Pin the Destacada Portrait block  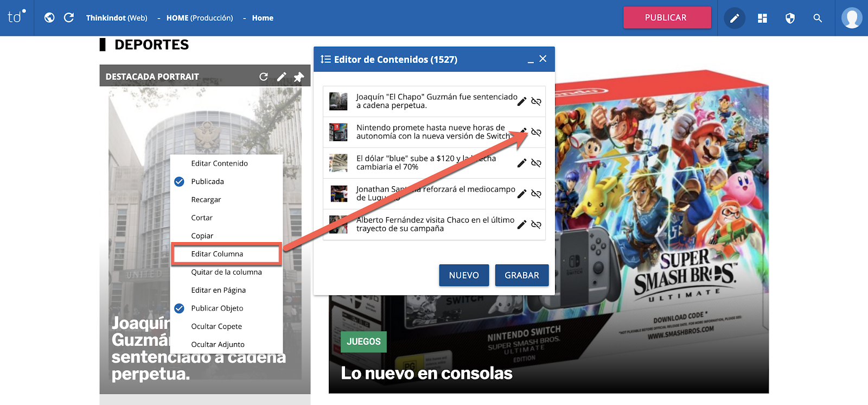298,77
